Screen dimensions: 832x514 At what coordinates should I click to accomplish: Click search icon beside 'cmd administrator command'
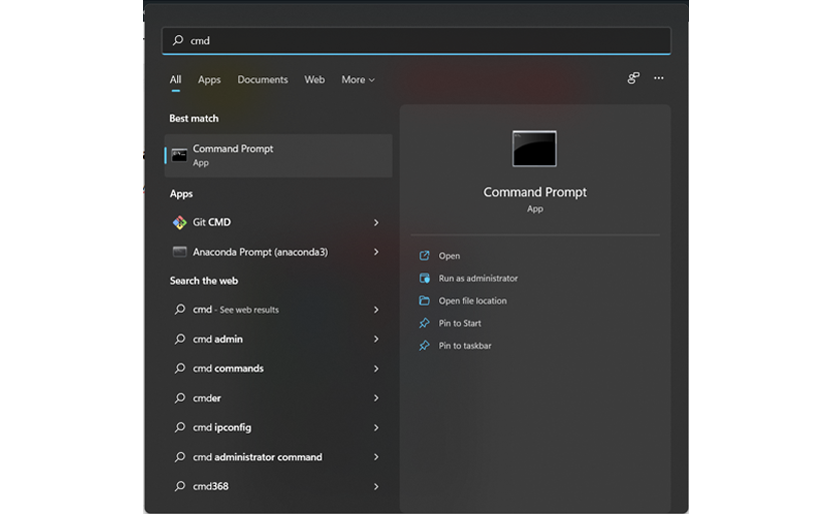[180, 456]
